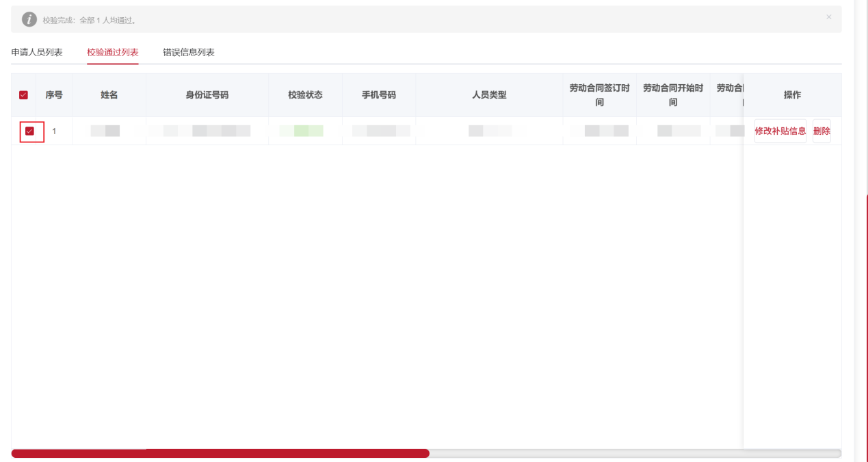Click the 修改补贴信息 button
The height and width of the screenshot is (462, 868).
(780, 131)
